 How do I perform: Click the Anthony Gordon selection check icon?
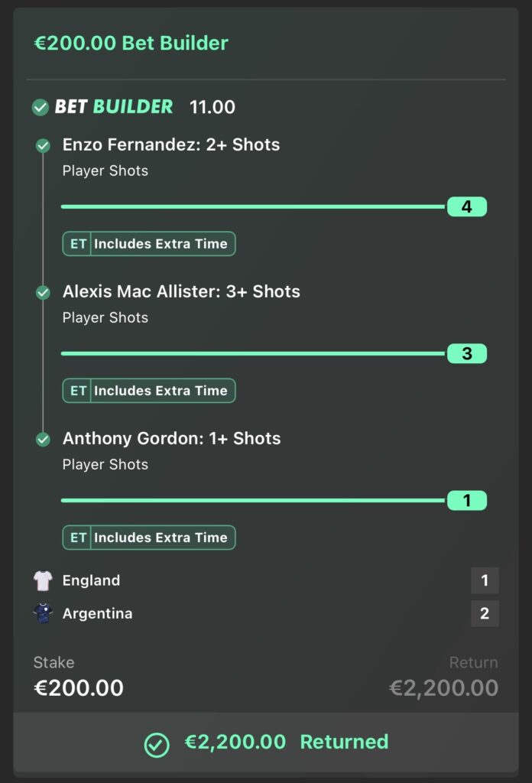[43, 440]
